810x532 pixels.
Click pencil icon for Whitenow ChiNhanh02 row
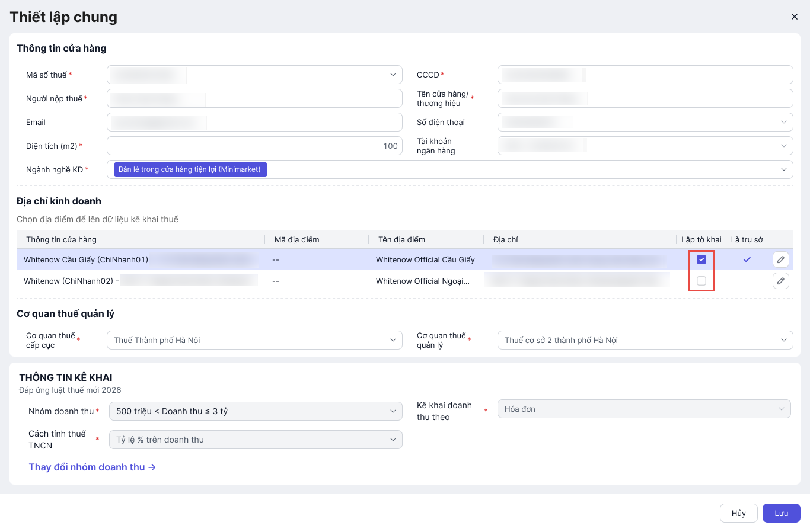click(x=781, y=281)
